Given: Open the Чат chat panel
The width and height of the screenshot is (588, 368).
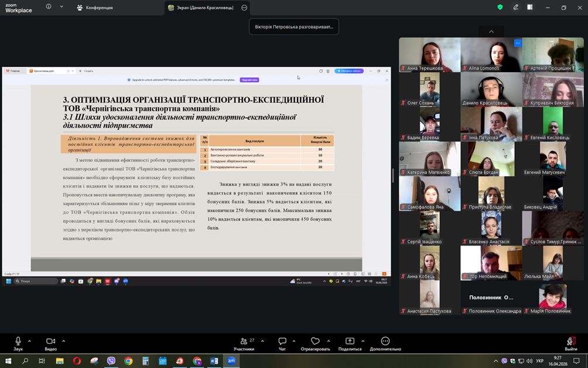Looking at the screenshot, I should point(282,342).
